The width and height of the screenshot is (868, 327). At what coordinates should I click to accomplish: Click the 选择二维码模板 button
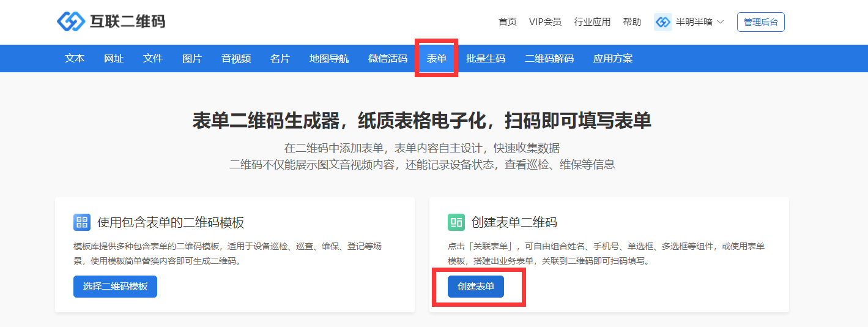115,287
